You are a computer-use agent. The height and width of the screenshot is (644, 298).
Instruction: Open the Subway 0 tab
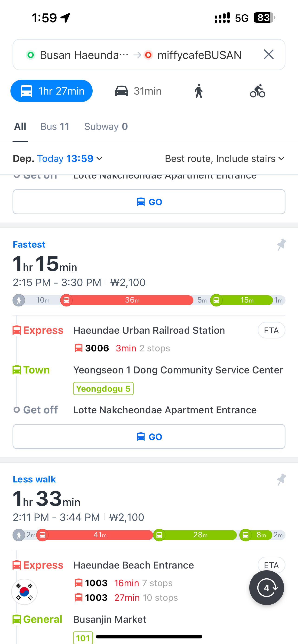(x=106, y=127)
